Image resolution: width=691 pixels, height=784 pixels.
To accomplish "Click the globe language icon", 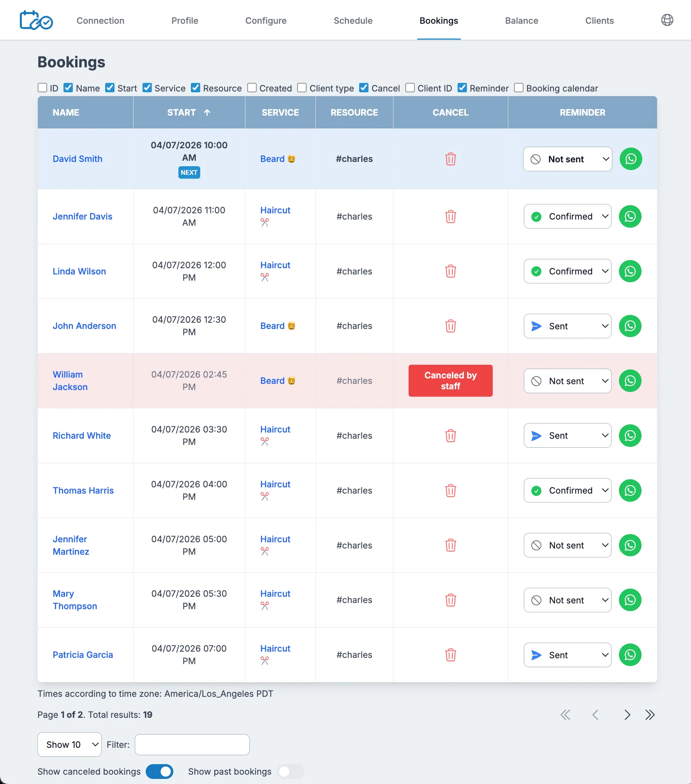I will coord(668,20).
